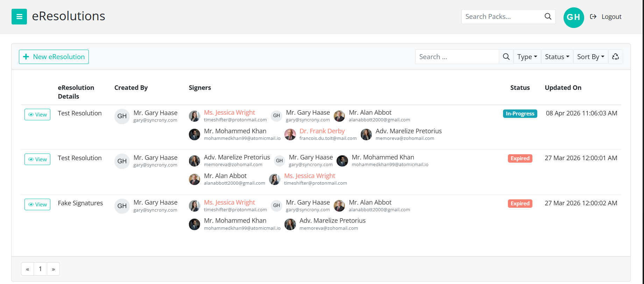
Task: Click the search magnifier in the filter bar
Action: pyautogui.click(x=506, y=56)
